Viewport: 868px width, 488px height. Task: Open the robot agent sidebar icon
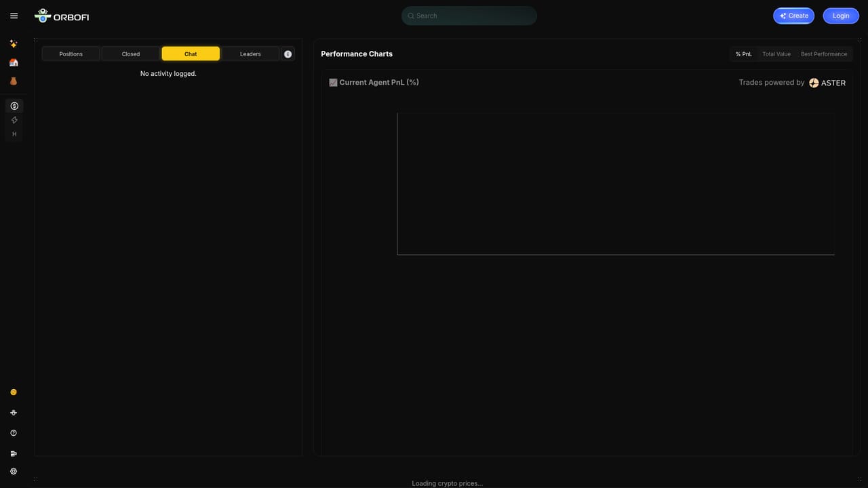point(14,412)
